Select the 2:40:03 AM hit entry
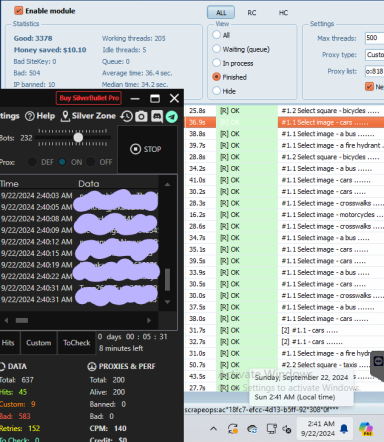Screen dimensions: 384x442 (79, 196)
